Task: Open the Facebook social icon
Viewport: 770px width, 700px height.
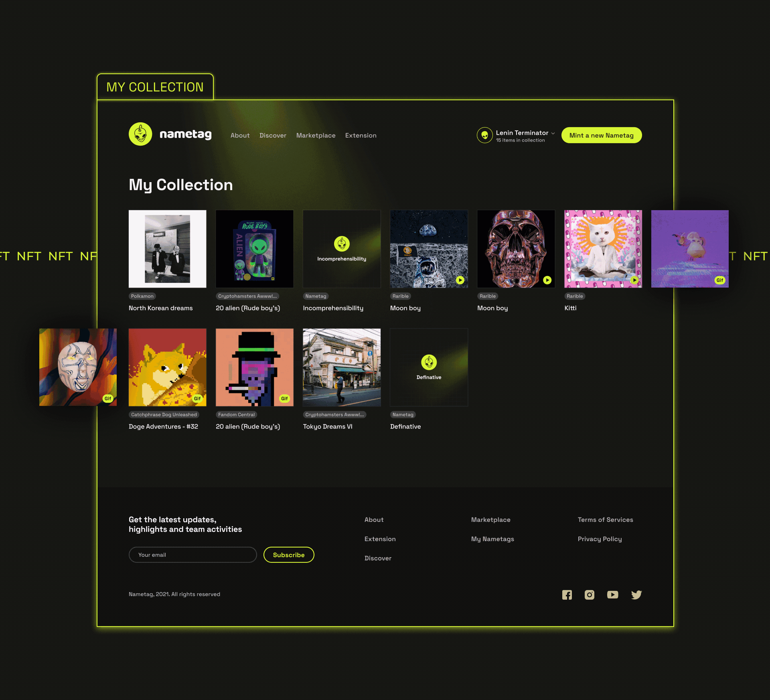Action: point(567,595)
